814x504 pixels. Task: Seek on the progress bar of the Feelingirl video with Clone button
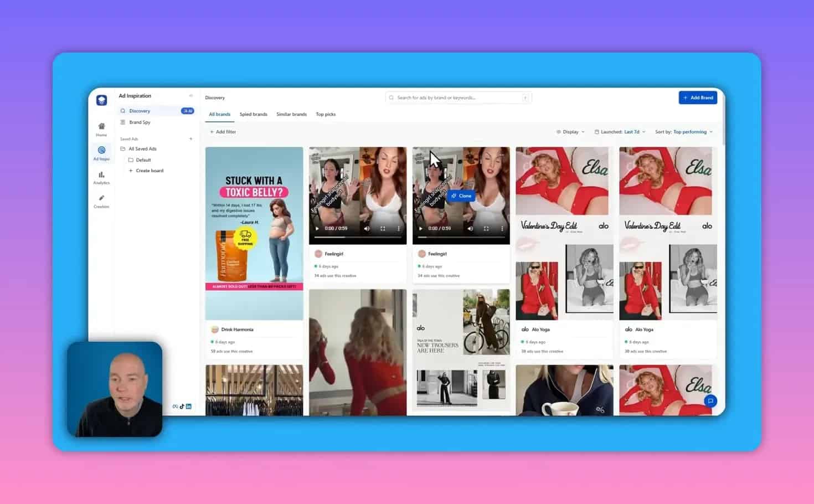point(461,237)
